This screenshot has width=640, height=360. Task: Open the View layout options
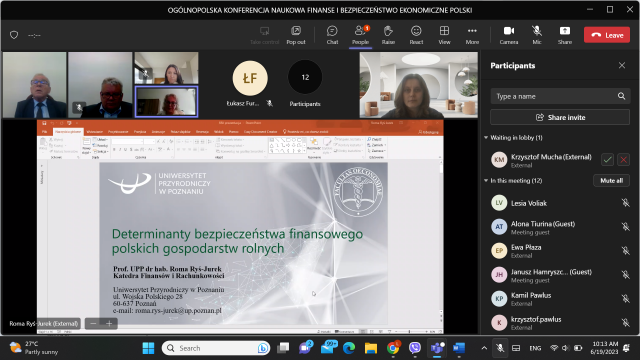(x=444, y=35)
